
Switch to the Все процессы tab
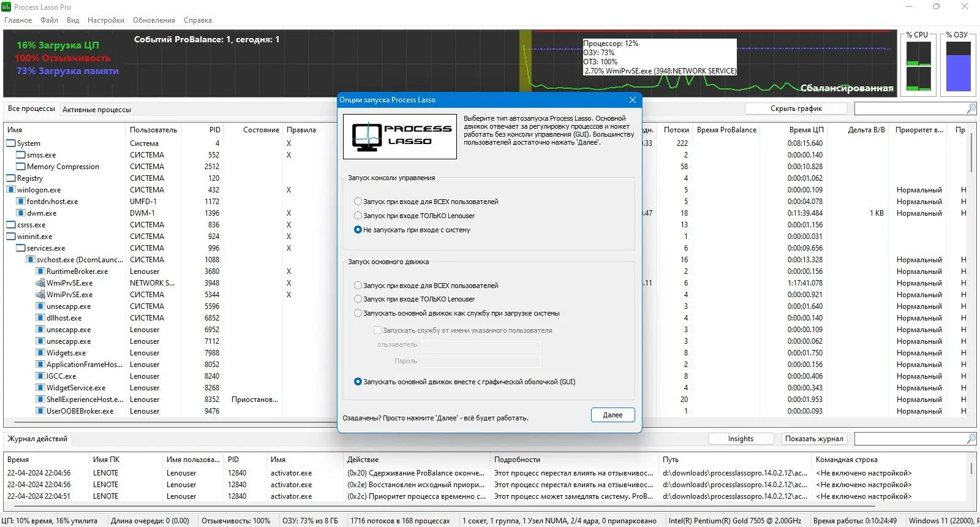(x=31, y=109)
